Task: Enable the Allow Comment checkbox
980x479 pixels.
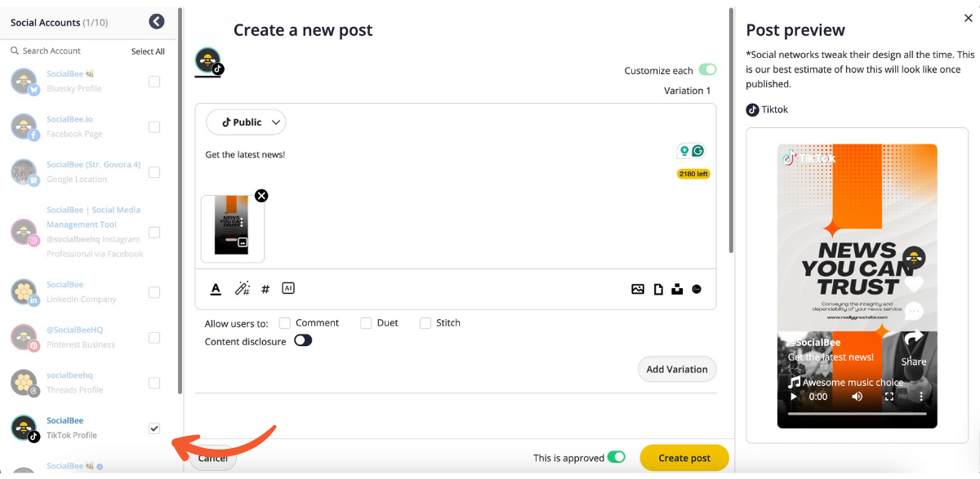Action: point(285,323)
